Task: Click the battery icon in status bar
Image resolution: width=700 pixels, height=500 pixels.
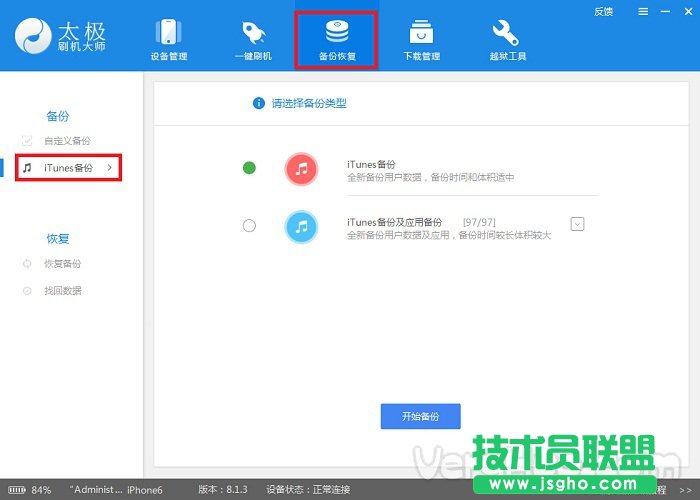Action: click(x=17, y=490)
